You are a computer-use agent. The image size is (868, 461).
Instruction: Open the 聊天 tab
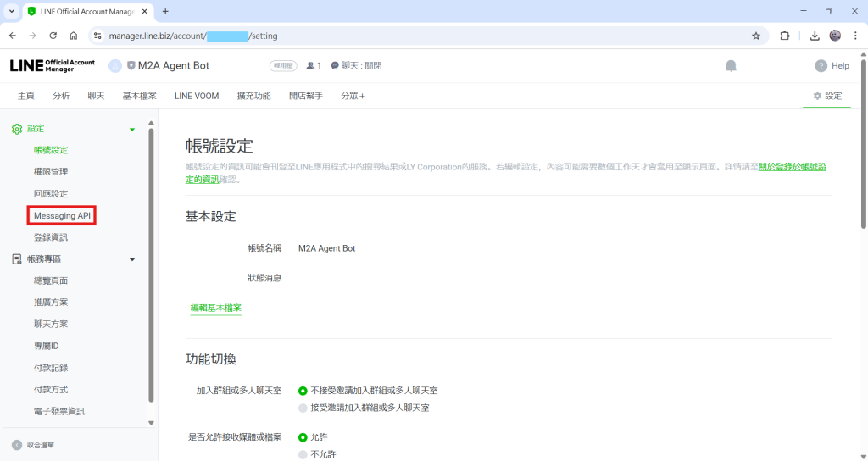pyautogui.click(x=96, y=96)
